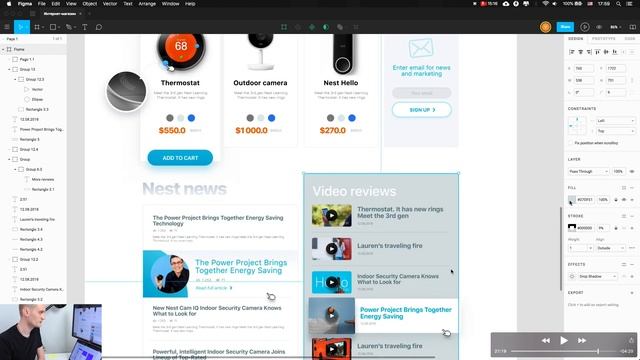Open Fill styles grid icon
The height and width of the screenshot is (360, 640).
(x=624, y=188)
